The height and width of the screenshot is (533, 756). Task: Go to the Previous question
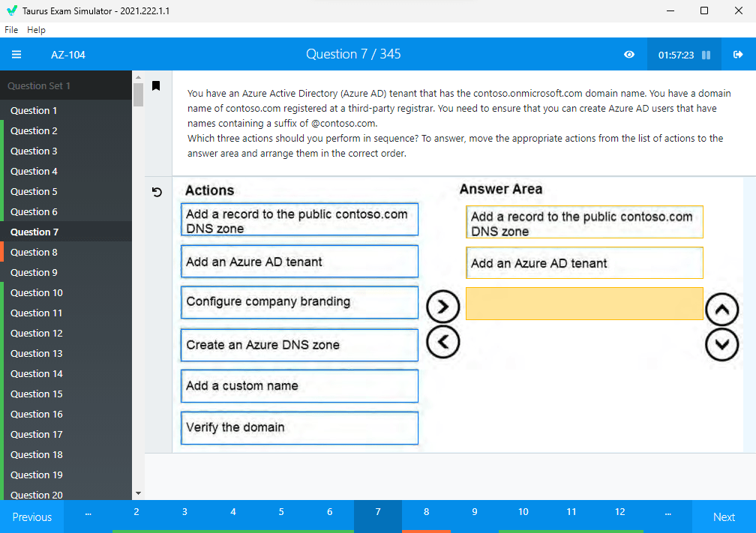coord(31,517)
